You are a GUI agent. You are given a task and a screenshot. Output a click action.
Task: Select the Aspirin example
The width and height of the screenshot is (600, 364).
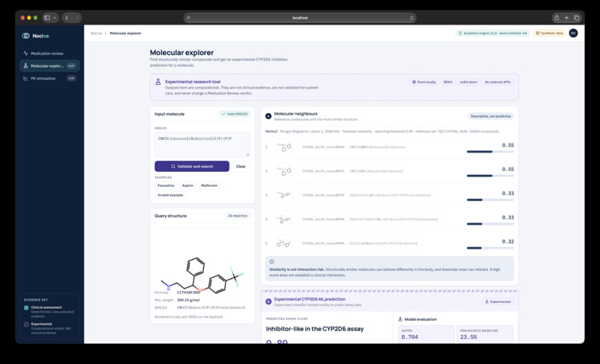188,185
